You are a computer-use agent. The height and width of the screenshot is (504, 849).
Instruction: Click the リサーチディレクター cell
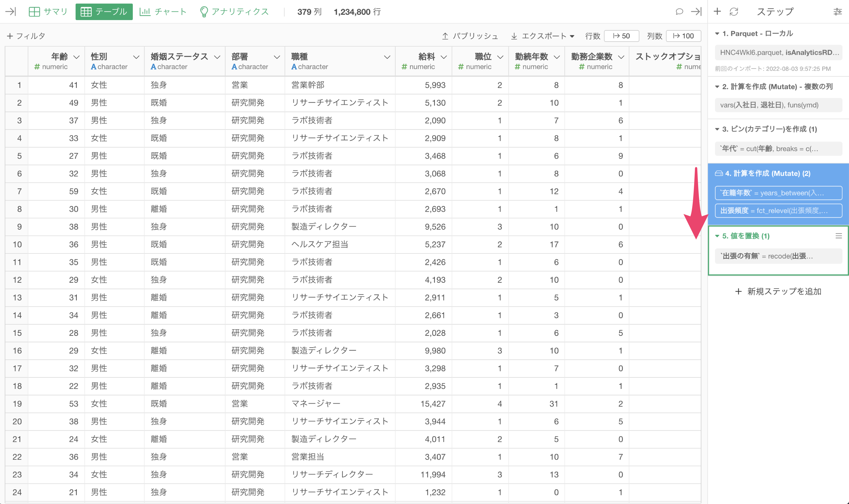[x=340, y=474]
